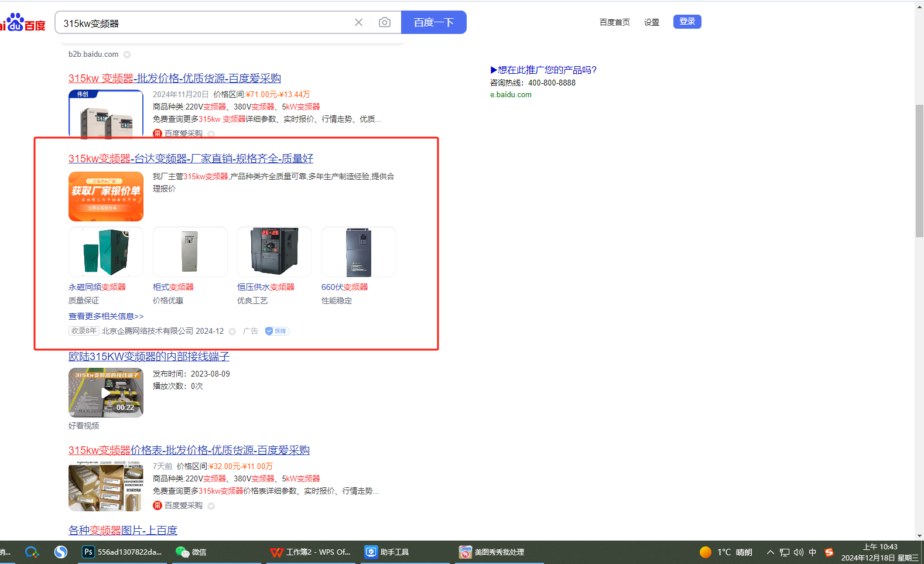The width and height of the screenshot is (924, 564).
Task: Open the taskbar search icon
Action: (x=32, y=552)
